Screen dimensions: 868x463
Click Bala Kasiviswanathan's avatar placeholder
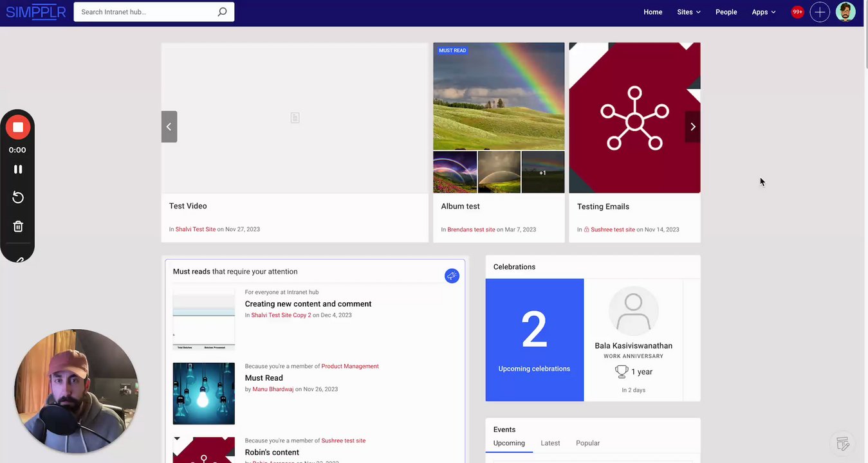click(x=633, y=310)
